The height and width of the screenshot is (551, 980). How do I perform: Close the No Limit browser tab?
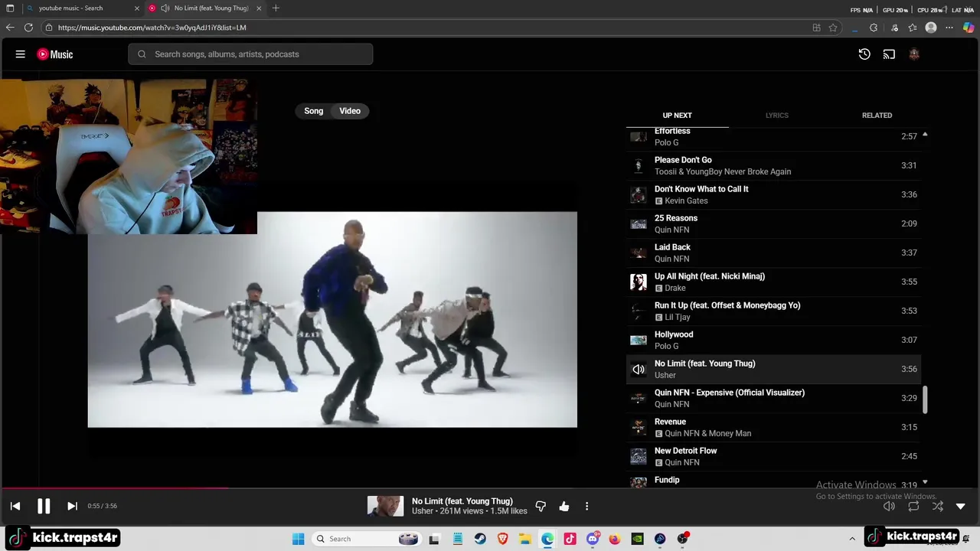point(259,8)
